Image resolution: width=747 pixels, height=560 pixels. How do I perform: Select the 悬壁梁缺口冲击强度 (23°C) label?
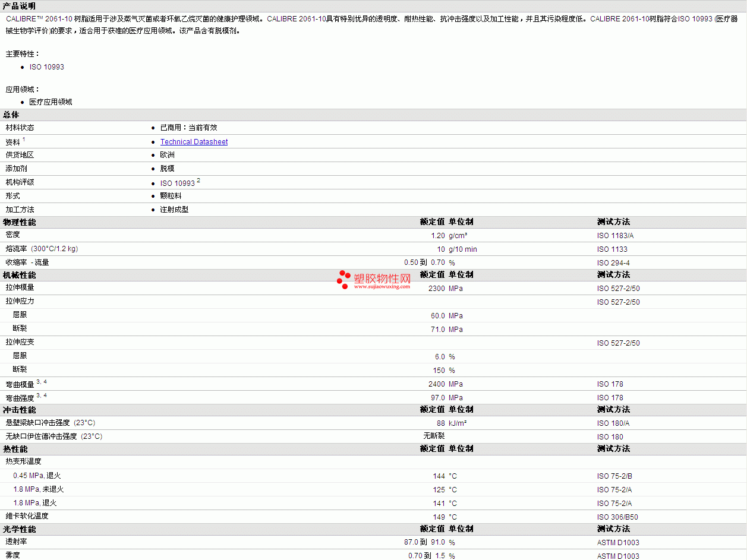click(x=51, y=423)
